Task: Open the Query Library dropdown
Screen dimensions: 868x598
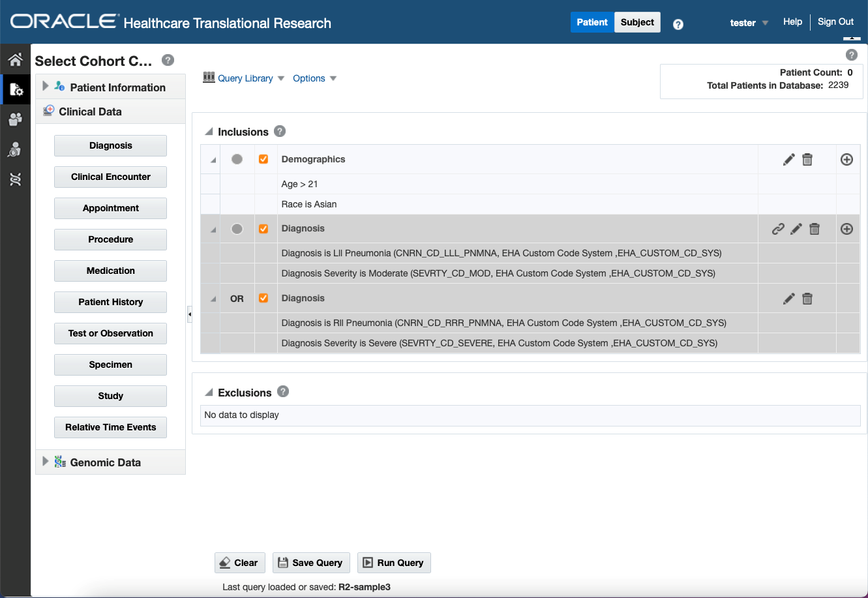Action: (281, 78)
